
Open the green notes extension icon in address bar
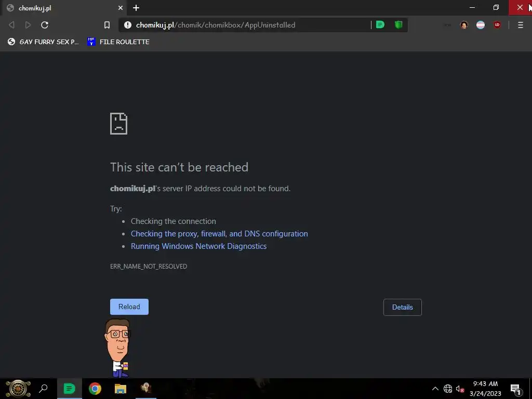click(x=380, y=24)
